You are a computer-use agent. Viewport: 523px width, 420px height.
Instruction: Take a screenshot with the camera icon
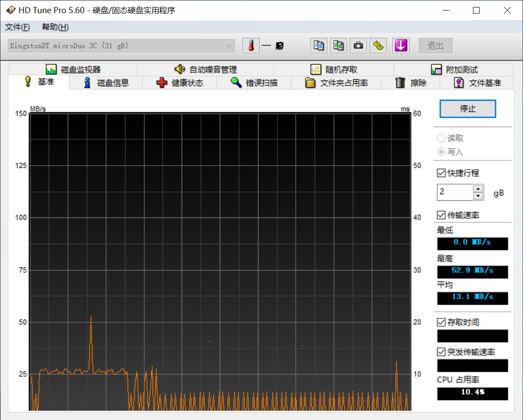pos(358,46)
